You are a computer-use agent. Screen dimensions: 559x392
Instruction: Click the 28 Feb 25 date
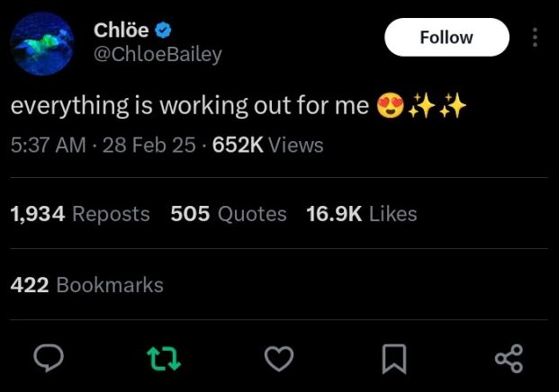pyautogui.click(x=149, y=145)
